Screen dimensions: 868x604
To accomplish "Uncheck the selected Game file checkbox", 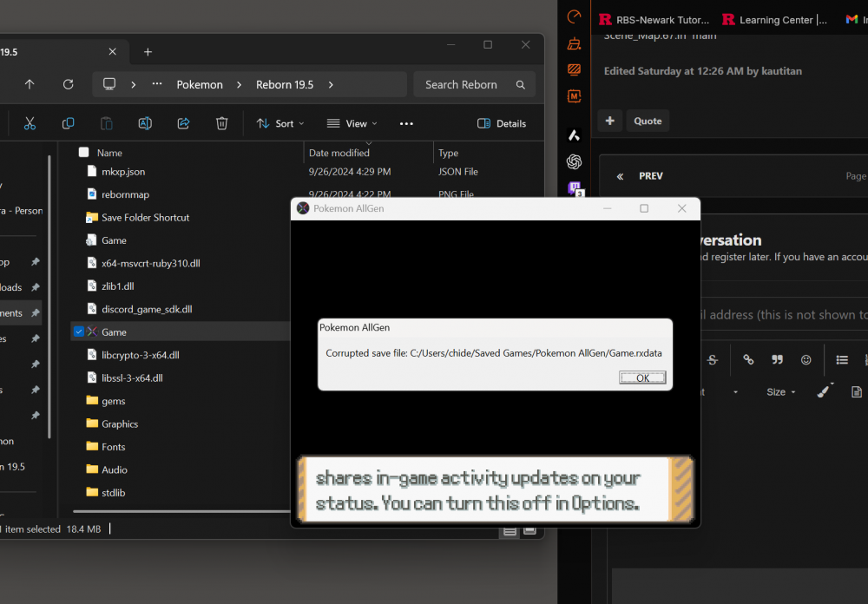I will click(x=80, y=332).
